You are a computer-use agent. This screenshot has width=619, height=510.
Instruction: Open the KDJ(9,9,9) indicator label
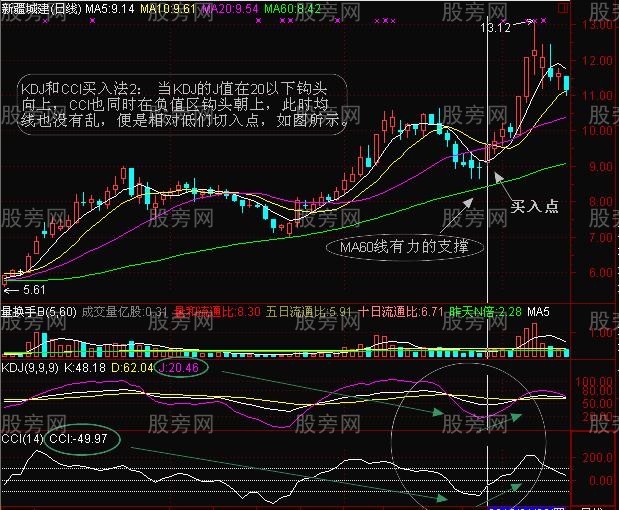(x=30, y=368)
